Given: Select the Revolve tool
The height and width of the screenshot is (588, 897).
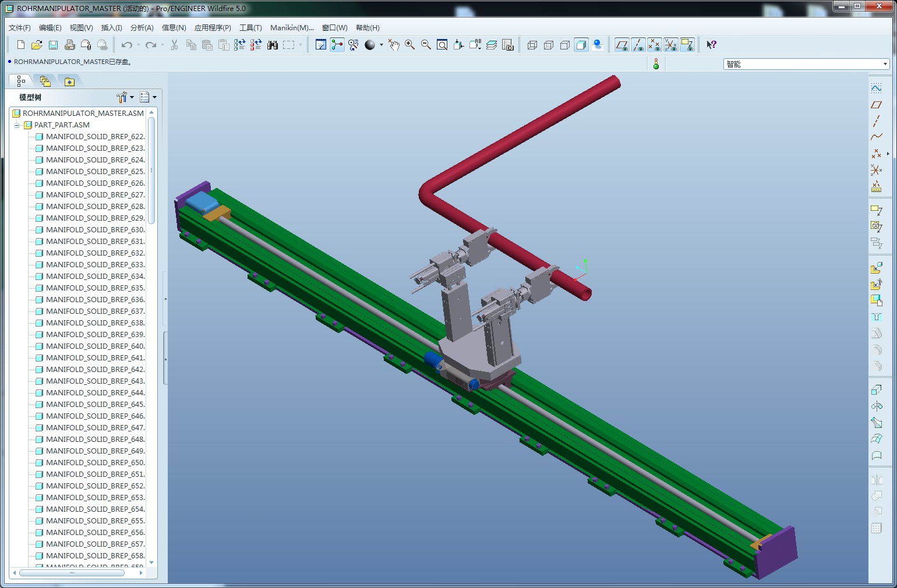Looking at the screenshot, I should click(877, 406).
